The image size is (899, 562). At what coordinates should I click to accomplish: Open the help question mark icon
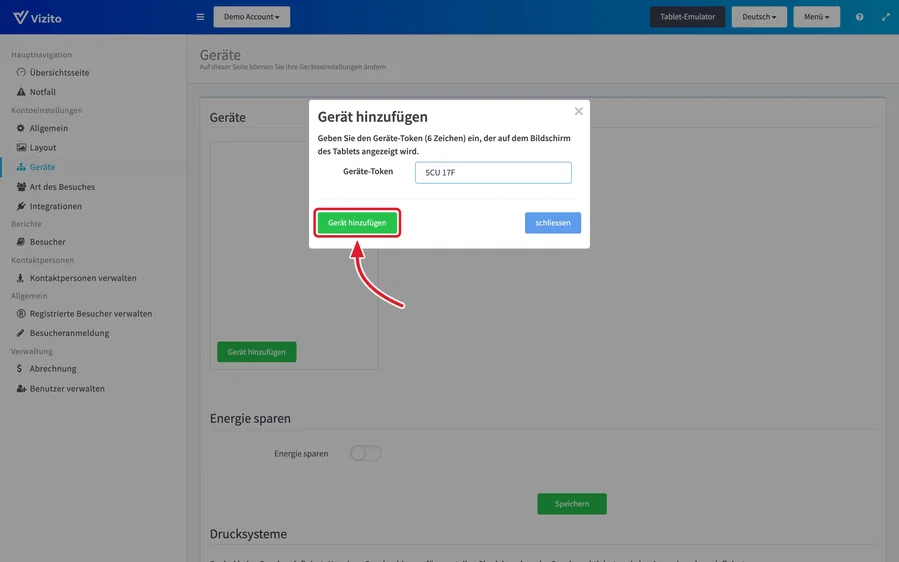pyautogui.click(x=859, y=17)
